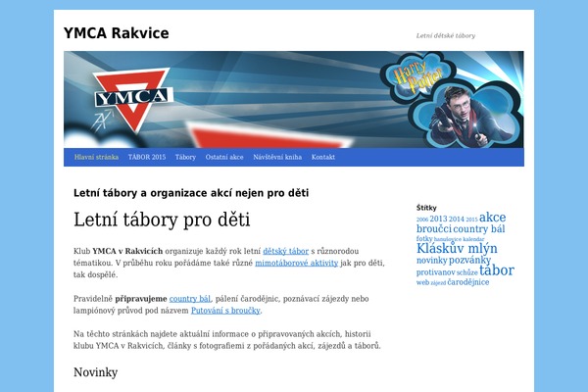Click the YMCA Rakvice site title
Image resolution: width=588 pixels, height=392 pixels.
click(117, 33)
